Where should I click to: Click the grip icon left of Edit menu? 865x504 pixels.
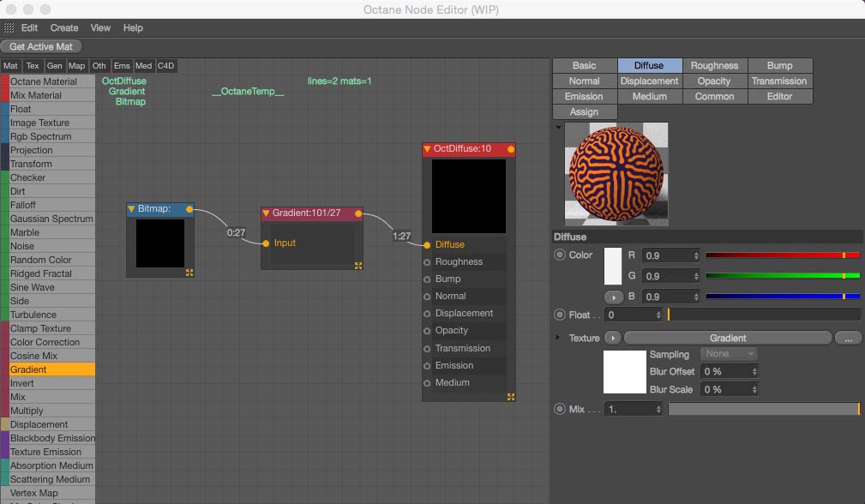(9, 27)
